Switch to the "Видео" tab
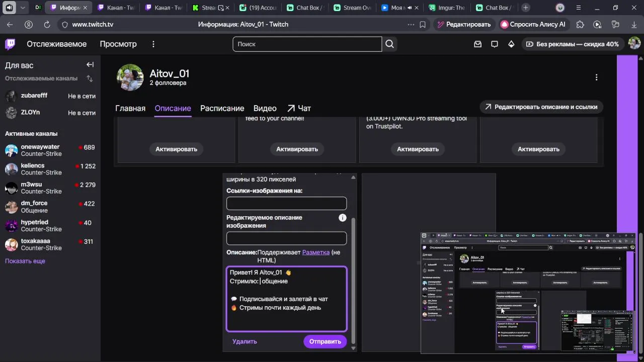 [265, 108]
